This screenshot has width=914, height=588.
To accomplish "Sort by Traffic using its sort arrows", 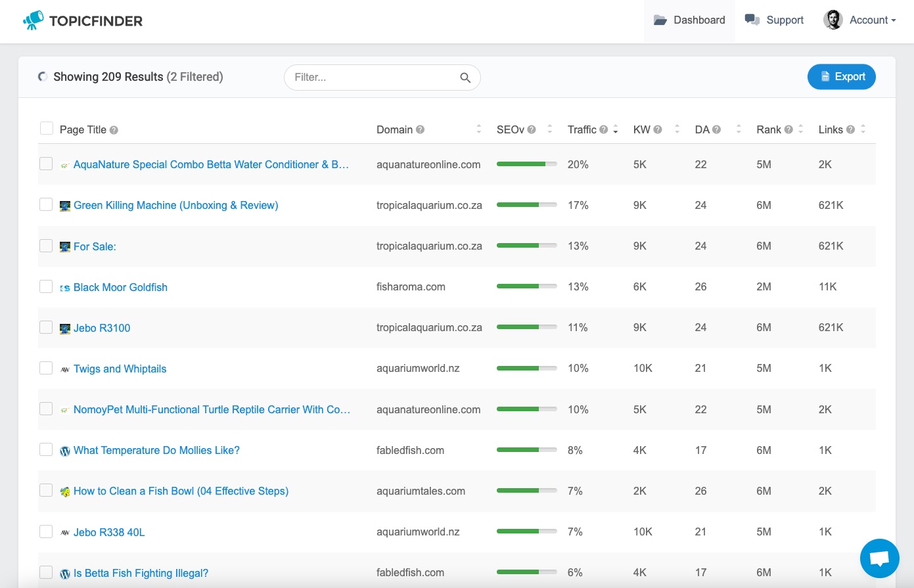I will [616, 129].
